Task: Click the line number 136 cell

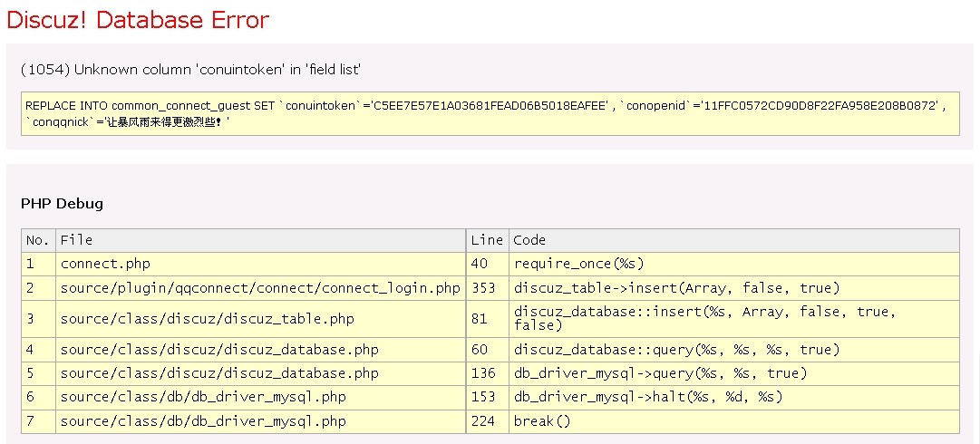Action: click(x=483, y=373)
